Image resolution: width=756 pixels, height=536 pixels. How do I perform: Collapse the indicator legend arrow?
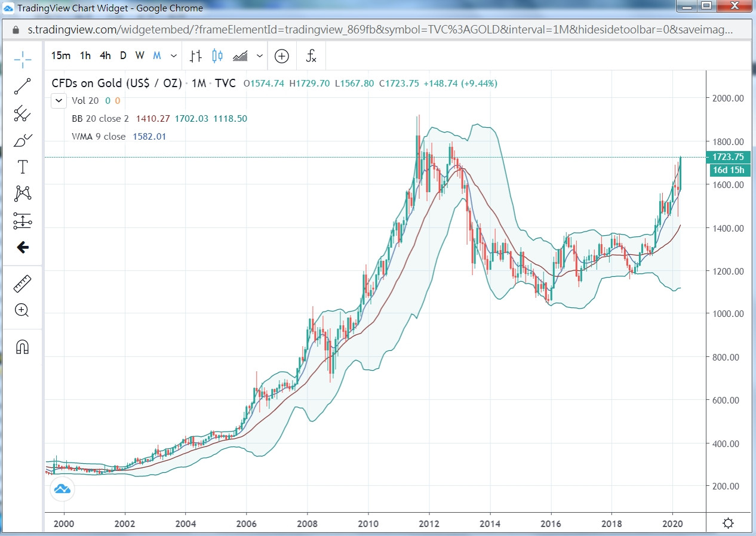click(x=59, y=101)
